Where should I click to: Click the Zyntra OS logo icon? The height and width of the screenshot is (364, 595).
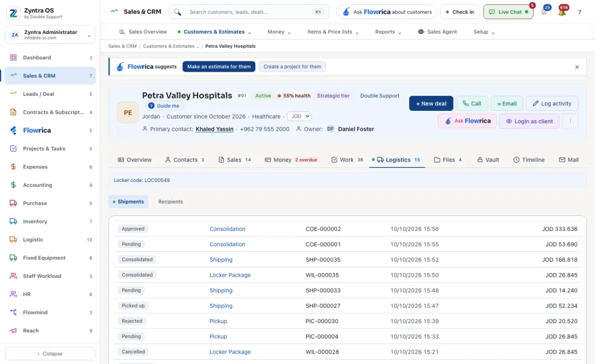[x=13, y=13]
